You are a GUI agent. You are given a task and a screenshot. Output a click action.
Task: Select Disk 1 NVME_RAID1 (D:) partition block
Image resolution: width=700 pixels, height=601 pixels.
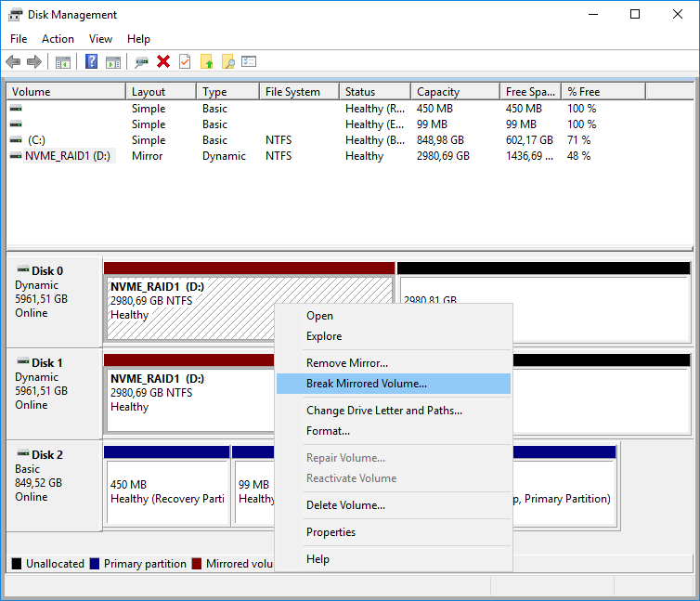189,400
